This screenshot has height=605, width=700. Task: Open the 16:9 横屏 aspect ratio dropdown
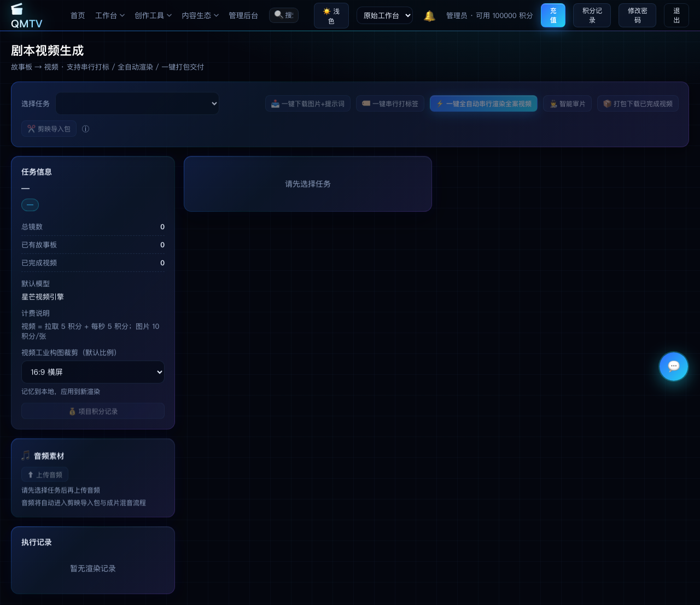pyautogui.click(x=93, y=372)
